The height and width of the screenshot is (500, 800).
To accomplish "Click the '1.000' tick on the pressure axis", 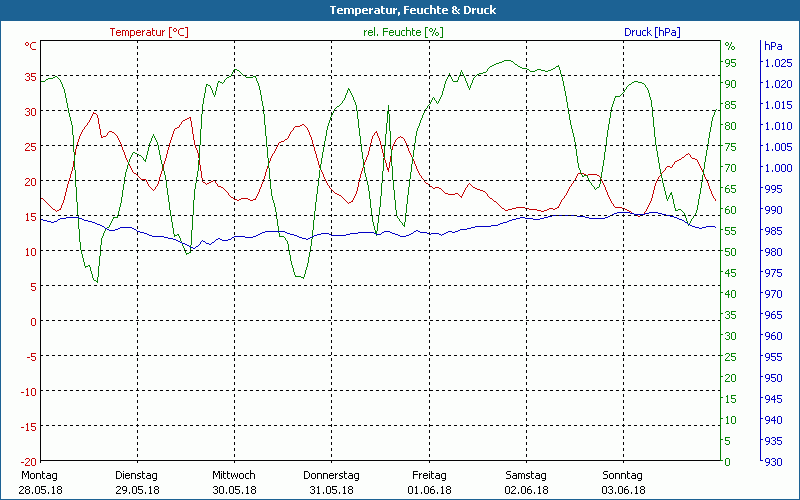I will click(779, 168).
